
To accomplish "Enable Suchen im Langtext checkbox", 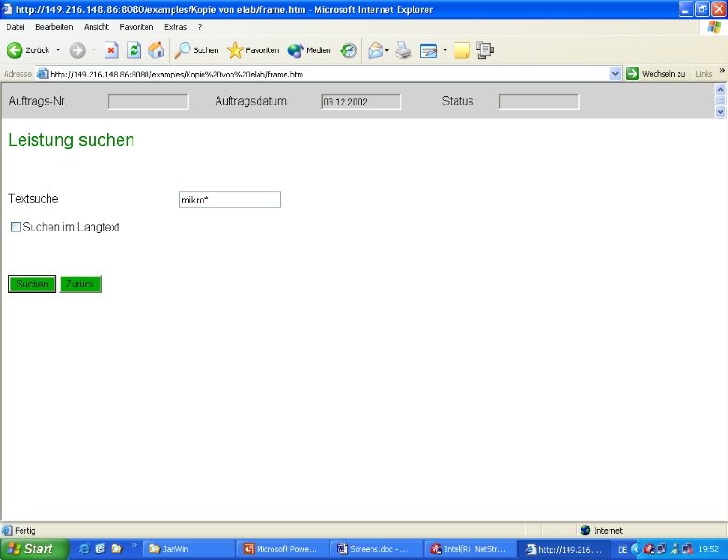I will pyautogui.click(x=16, y=227).
